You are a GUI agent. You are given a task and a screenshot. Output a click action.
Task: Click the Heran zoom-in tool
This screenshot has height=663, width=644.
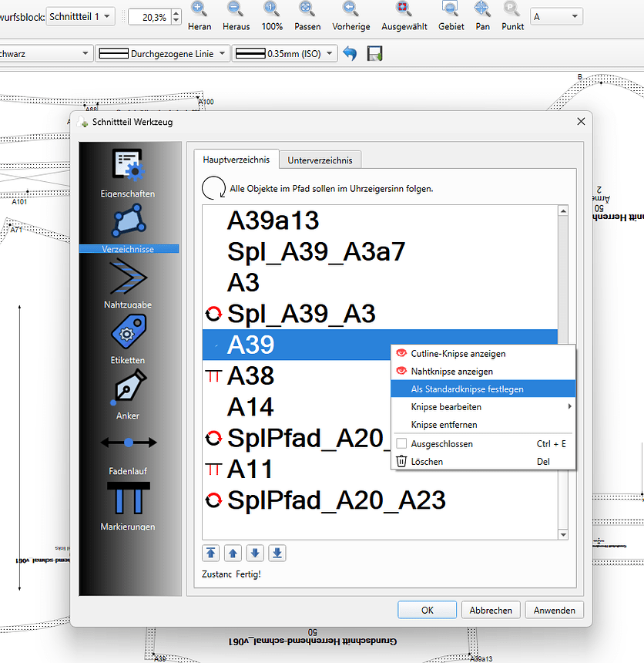coord(199,16)
